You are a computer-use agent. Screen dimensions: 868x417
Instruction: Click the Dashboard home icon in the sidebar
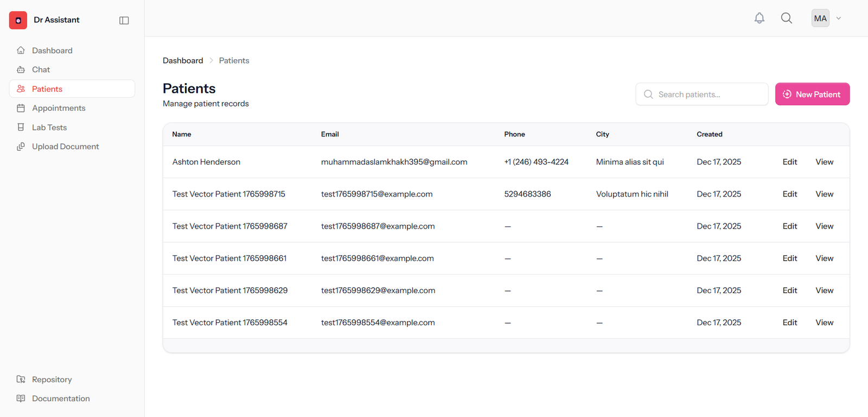click(21, 50)
